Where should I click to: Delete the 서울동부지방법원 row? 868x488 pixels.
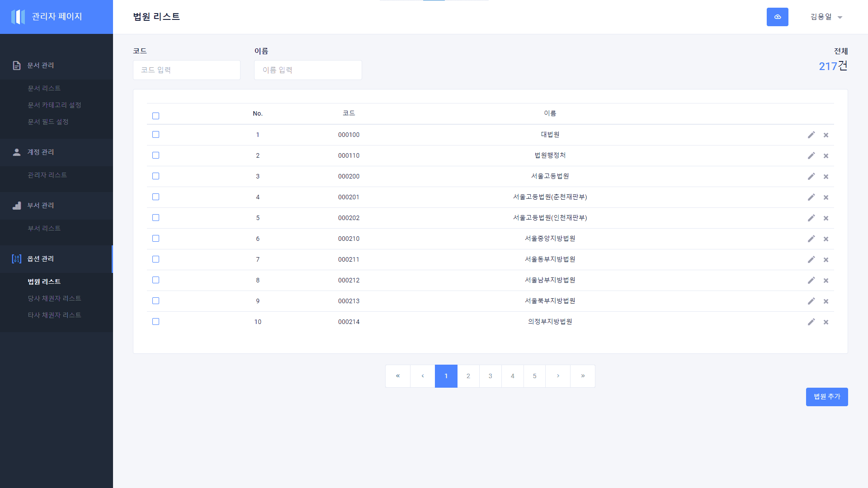(826, 260)
